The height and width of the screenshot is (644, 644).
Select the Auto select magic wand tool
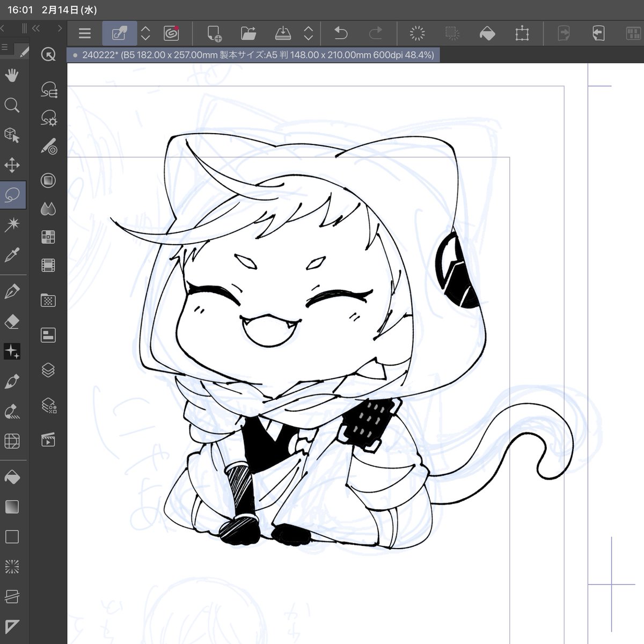pos(12,225)
